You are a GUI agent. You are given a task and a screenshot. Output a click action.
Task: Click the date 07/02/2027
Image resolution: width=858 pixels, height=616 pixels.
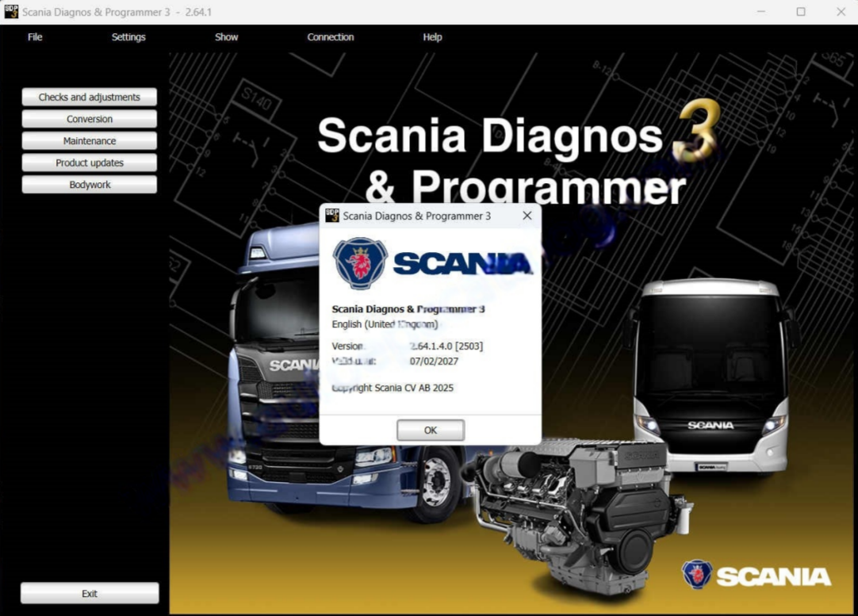[x=434, y=361]
